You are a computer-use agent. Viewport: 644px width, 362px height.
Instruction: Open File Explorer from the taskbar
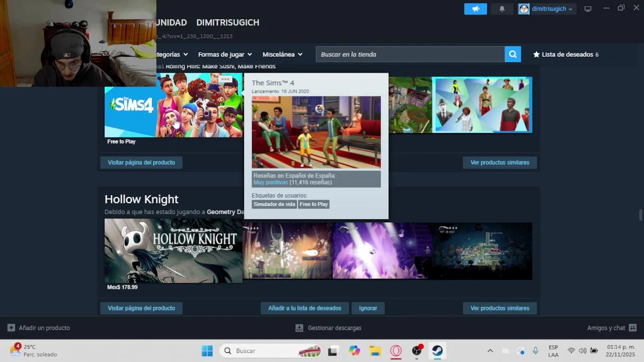pos(375,351)
